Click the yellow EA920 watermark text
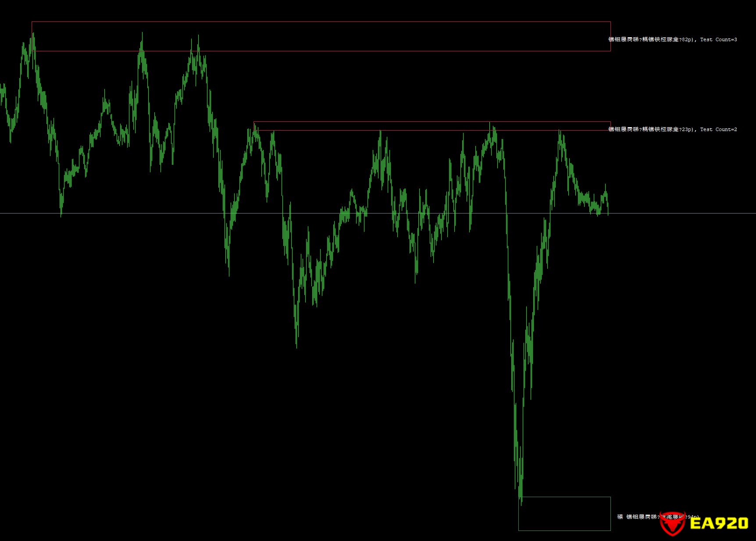This screenshot has height=541, width=756. [x=719, y=523]
